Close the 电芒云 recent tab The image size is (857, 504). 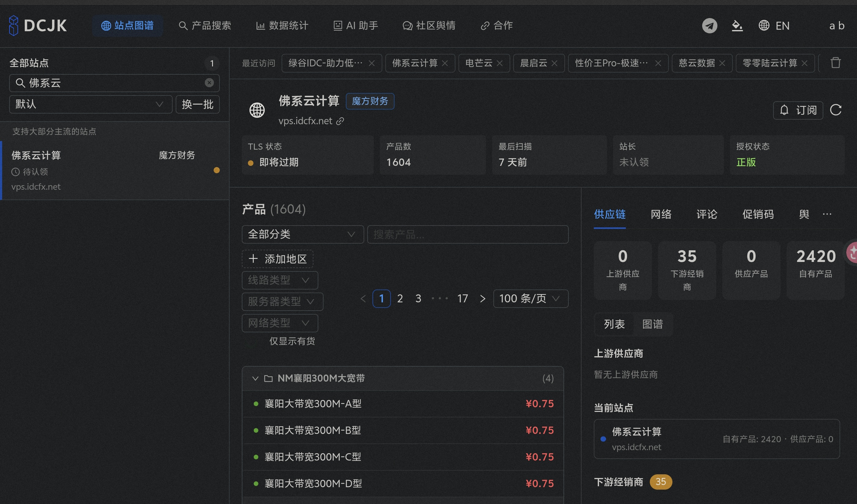pyautogui.click(x=500, y=63)
